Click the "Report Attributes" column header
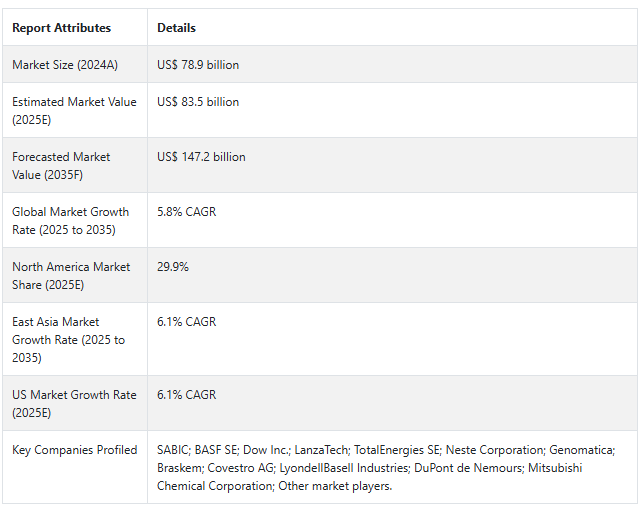642x505 pixels. (x=61, y=28)
